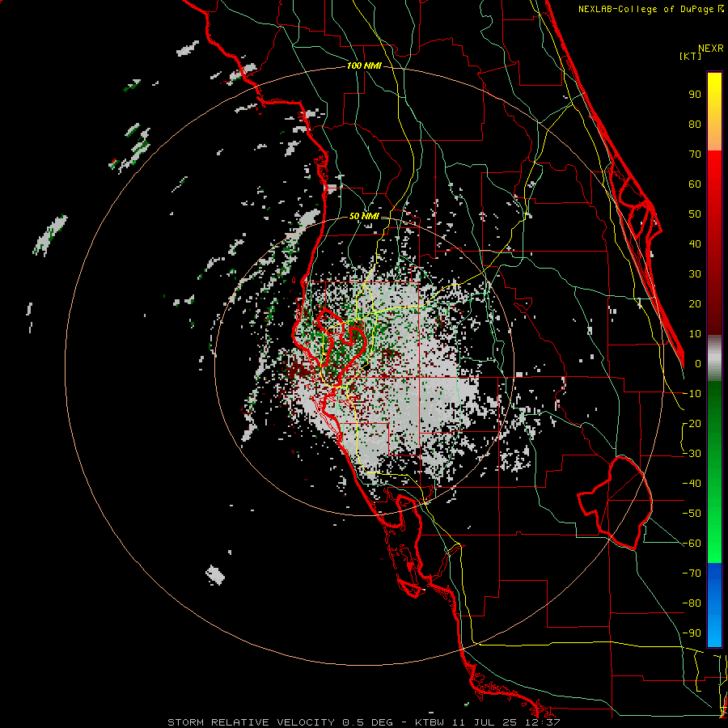The height and width of the screenshot is (728, 728).
Task: Click the 100 NMI range ring label
Action: click(x=364, y=66)
